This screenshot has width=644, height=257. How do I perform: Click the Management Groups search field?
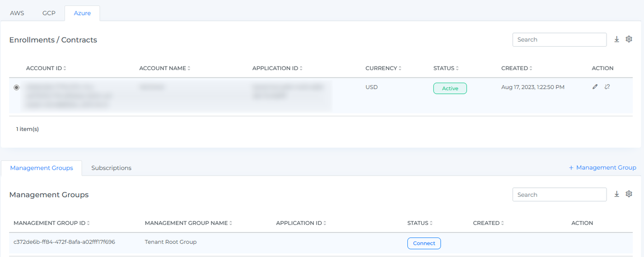pos(559,195)
